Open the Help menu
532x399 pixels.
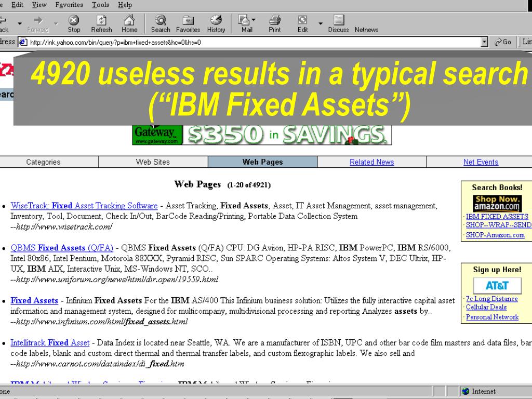click(125, 5)
